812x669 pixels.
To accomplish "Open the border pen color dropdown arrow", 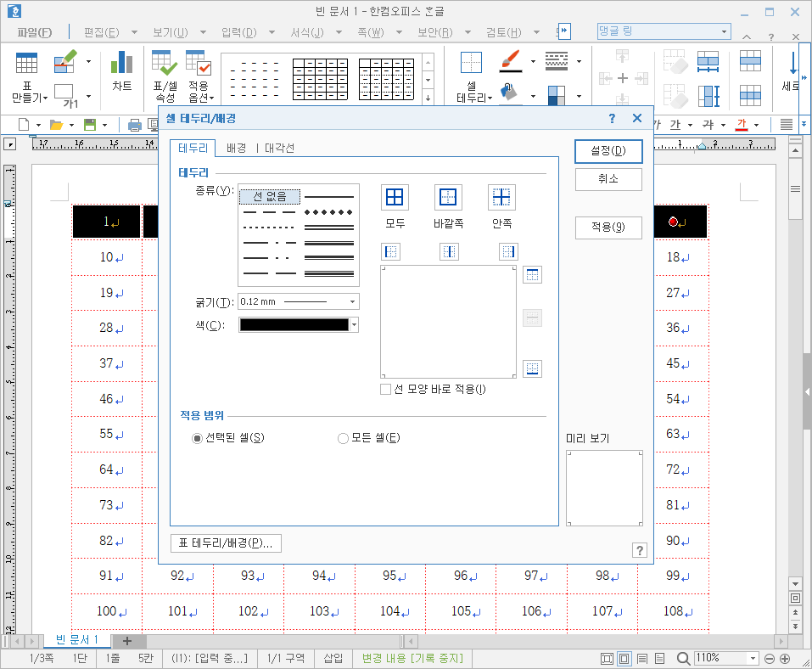I will point(533,62).
